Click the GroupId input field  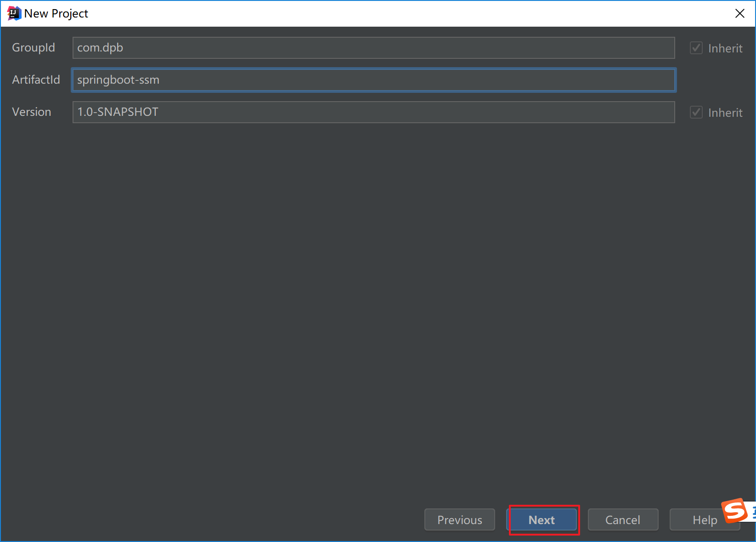coord(373,48)
